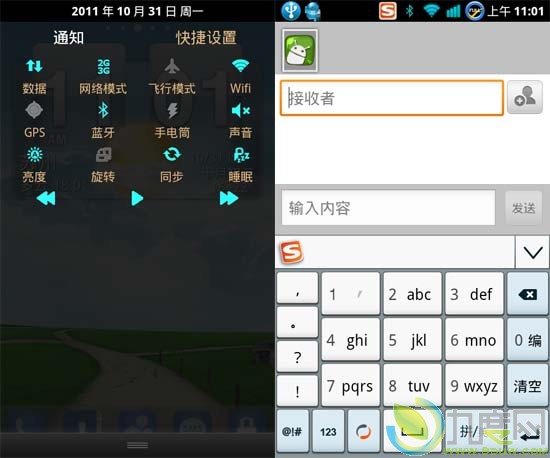
Task: Open the @!# symbols keyboard
Action: coord(293,431)
